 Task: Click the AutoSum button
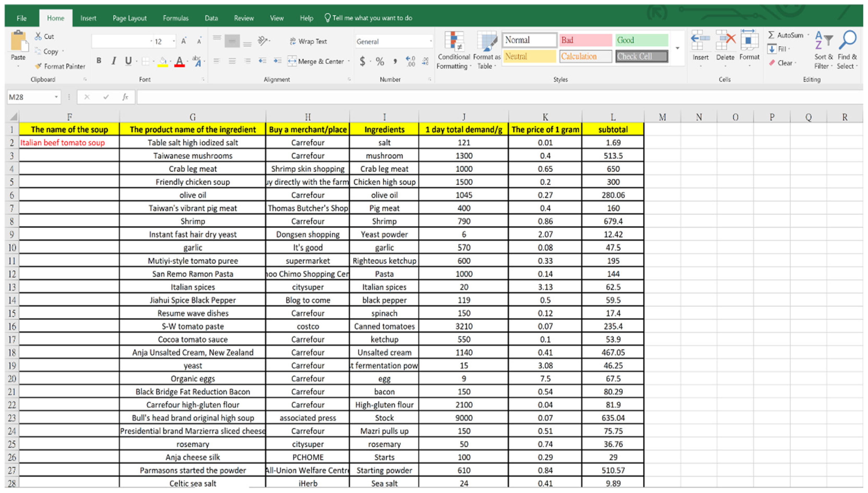(786, 35)
